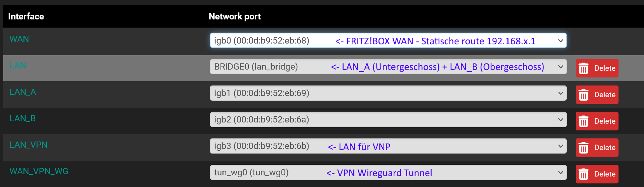Image resolution: width=644 pixels, height=187 pixels.
Task: Open the WAN_VPN_WG interface link
Action: (39, 171)
